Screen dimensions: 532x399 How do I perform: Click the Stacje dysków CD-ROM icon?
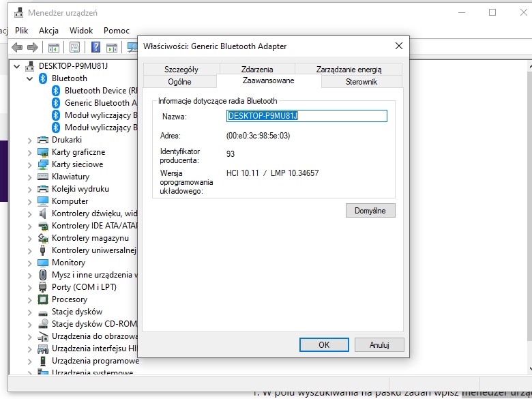pos(43,324)
